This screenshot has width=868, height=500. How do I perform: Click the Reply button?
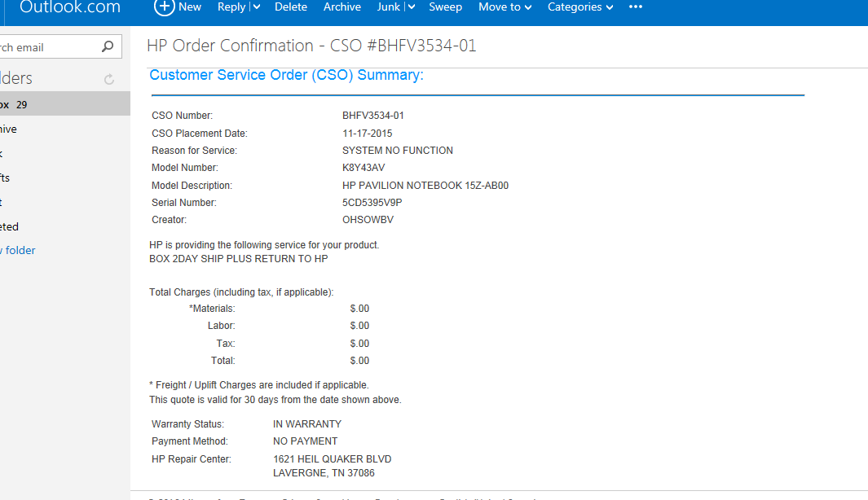coord(231,7)
